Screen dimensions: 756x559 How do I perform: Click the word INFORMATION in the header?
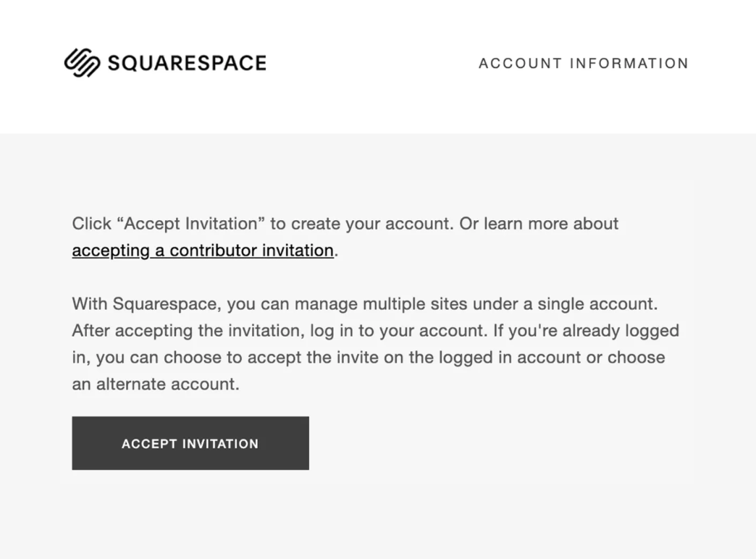[x=629, y=64]
